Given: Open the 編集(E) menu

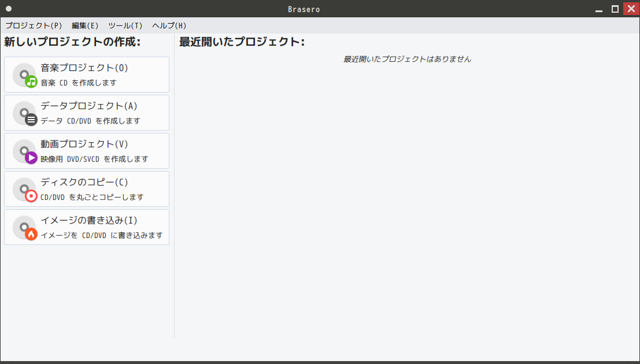Looking at the screenshot, I should [x=85, y=25].
